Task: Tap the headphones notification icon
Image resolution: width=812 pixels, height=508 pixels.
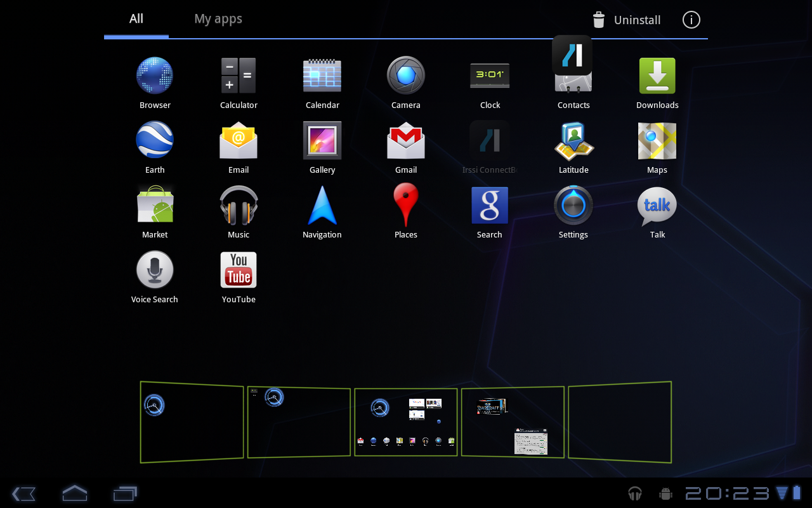Action: tap(635, 493)
